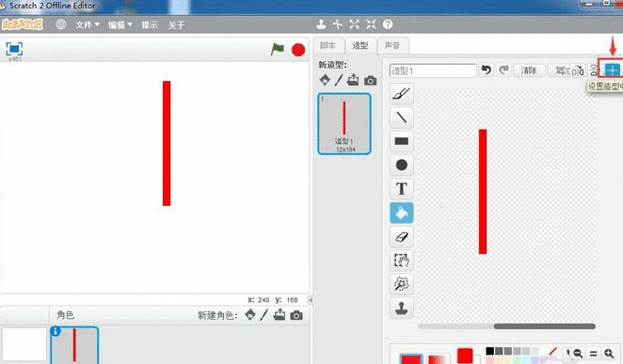This screenshot has width=623, height=364.
Task: Switch to the 造型 tab
Action: (360, 46)
